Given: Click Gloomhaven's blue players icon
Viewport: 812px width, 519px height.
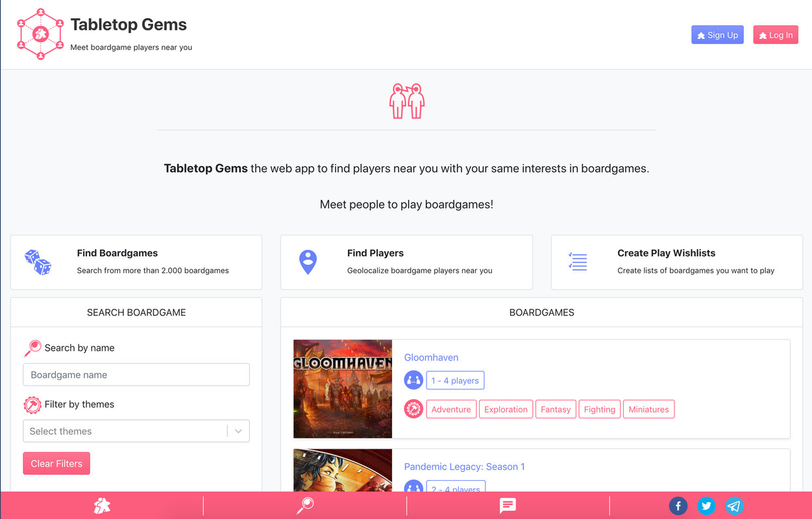Looking at the screenshot, I should point(413,380).
